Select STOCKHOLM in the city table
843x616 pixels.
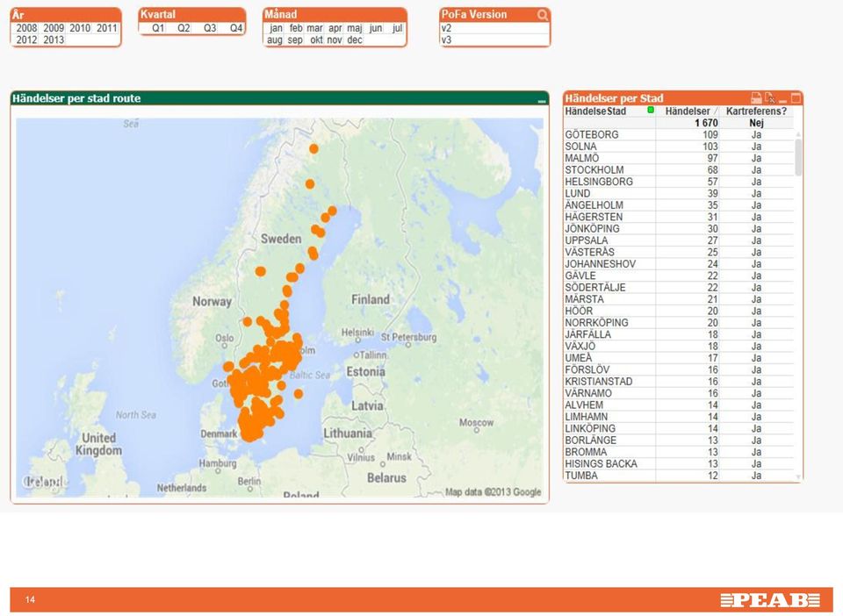point(594,169)
